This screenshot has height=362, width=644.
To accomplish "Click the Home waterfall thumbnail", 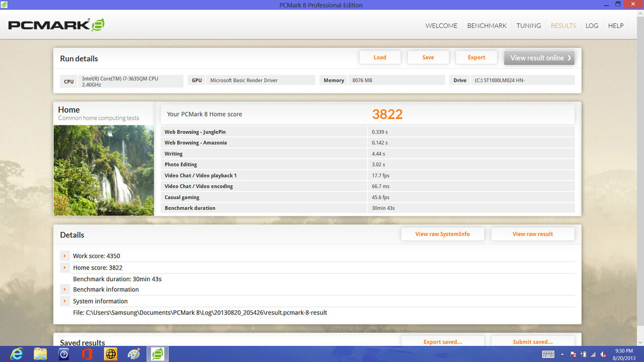I will click(104, 171).
